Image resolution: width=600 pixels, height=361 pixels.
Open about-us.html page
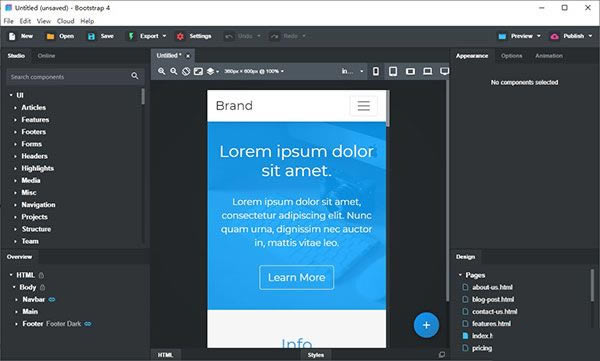click(492, 287)
